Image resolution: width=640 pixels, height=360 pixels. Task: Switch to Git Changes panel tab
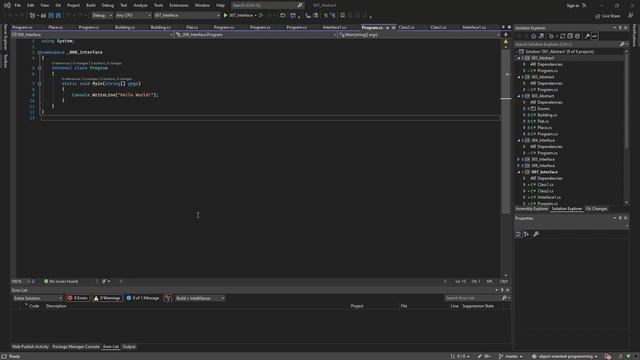click(x=596, y=209)
